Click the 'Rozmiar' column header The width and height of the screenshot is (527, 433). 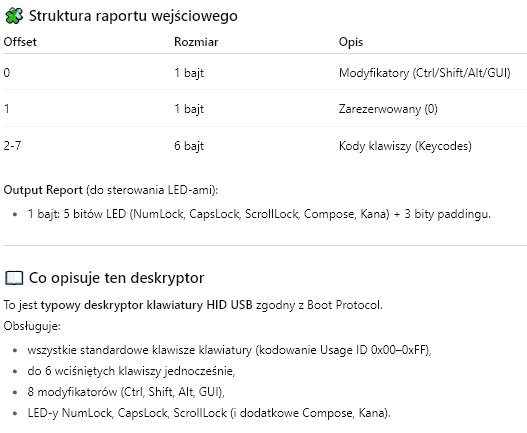point(196,42)
